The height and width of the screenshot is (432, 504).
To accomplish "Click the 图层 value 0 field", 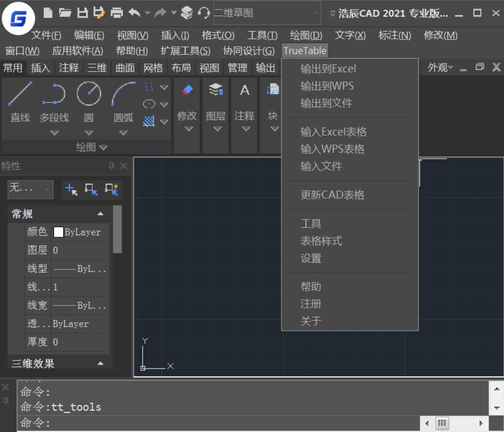I will click(x=80, y=250).
